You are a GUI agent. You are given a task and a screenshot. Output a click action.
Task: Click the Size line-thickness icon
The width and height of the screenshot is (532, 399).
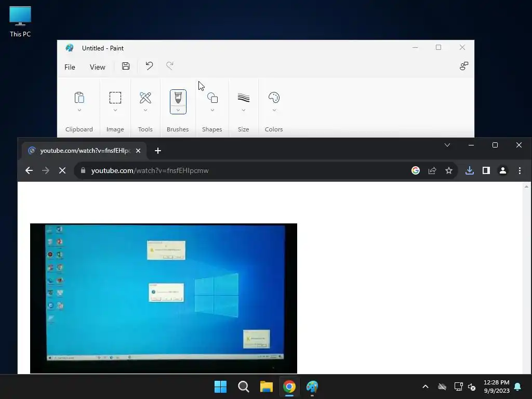tap(244, 98)
